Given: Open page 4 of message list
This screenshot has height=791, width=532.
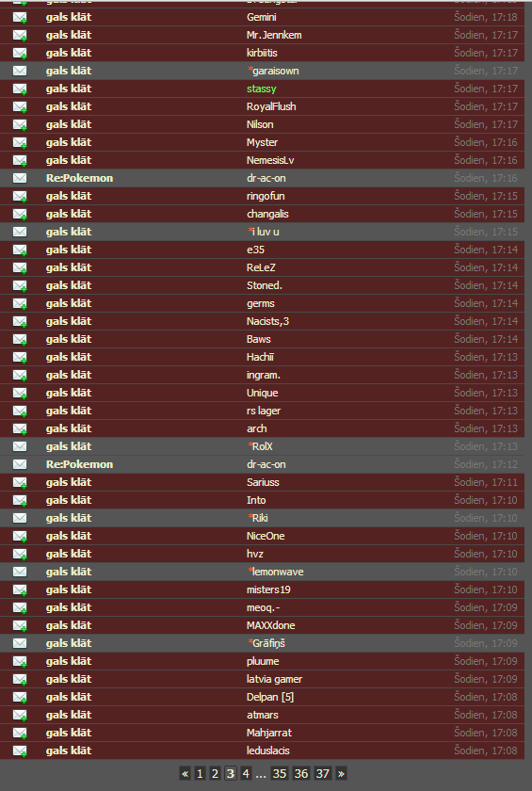Looking at the screenshot, I should [x=246, y=773].
